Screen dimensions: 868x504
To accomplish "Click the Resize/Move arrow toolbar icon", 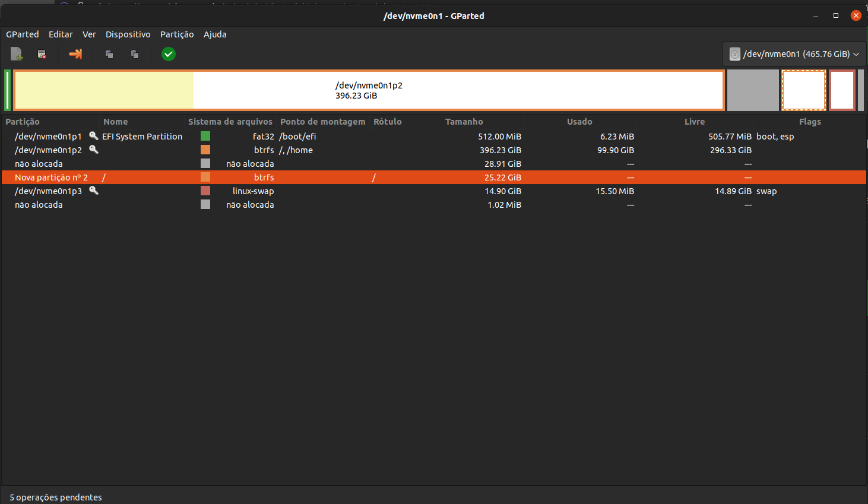I will click(x=75, y=54).
